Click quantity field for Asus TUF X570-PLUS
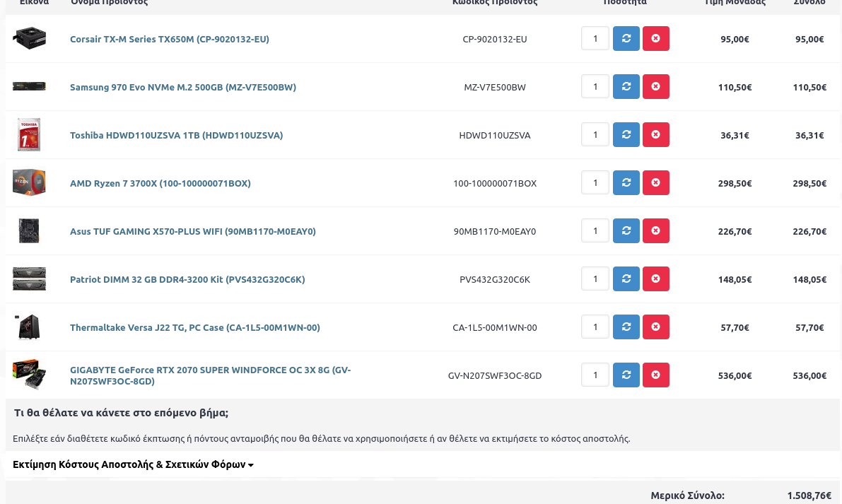The image size is (842, 504). coord(595,231)
